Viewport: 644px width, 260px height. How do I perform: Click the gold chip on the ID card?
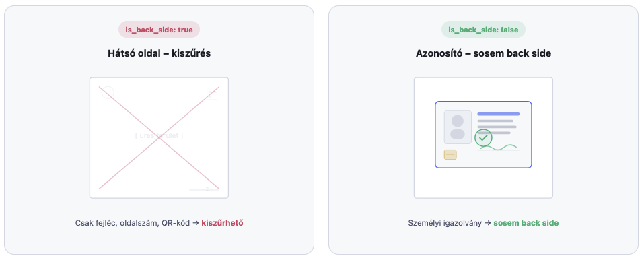[x=450, y=155]
